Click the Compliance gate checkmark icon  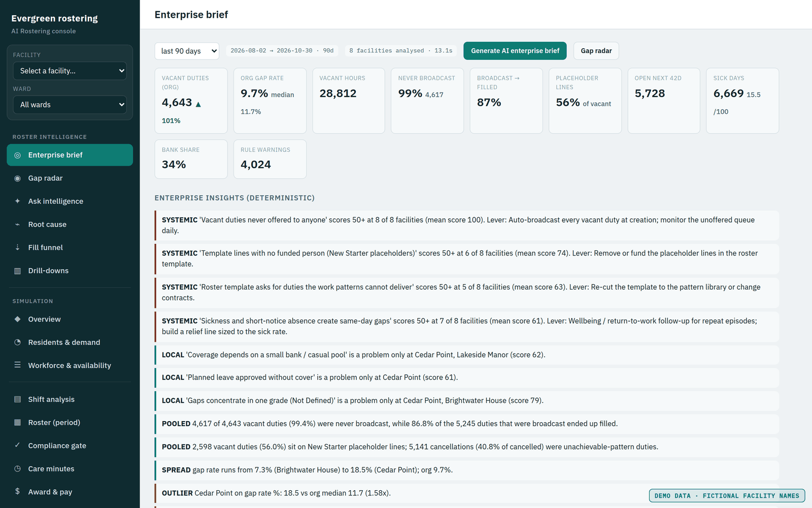coord(18,446)
